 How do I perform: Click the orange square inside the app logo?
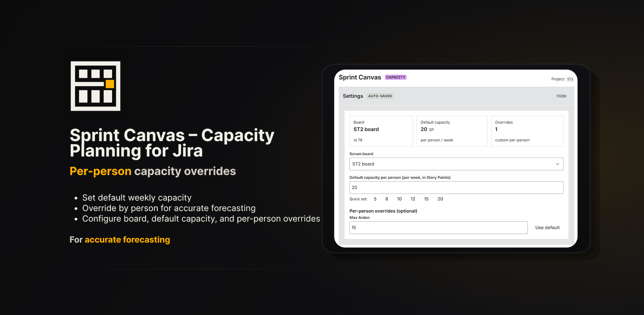point(110,84)
